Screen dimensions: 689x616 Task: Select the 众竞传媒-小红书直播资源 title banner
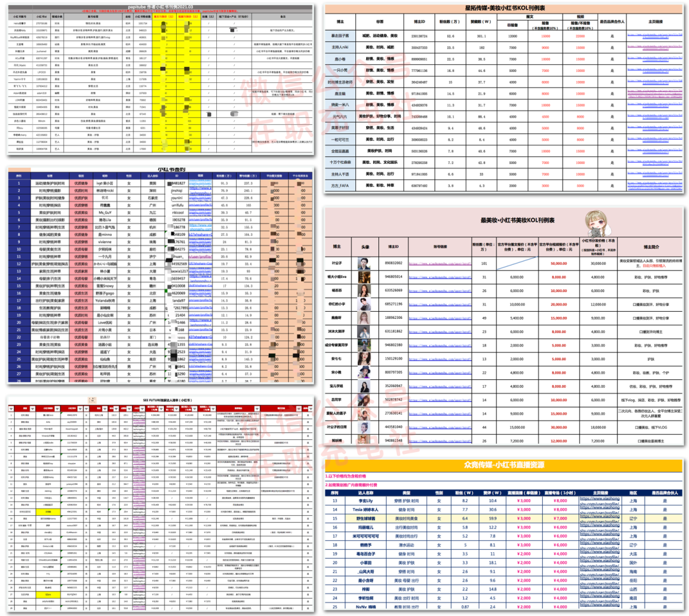tap(504, 465)
